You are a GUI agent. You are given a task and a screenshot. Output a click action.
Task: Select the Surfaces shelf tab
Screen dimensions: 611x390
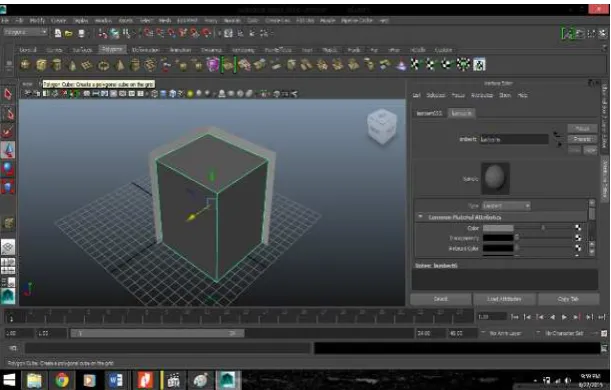pyautogui.click(x=82, y=50)
